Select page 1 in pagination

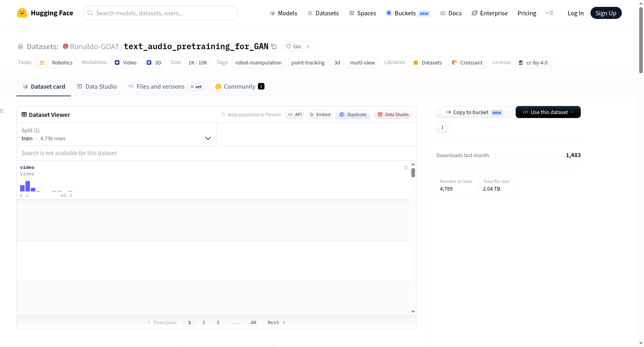pos(190,322)
